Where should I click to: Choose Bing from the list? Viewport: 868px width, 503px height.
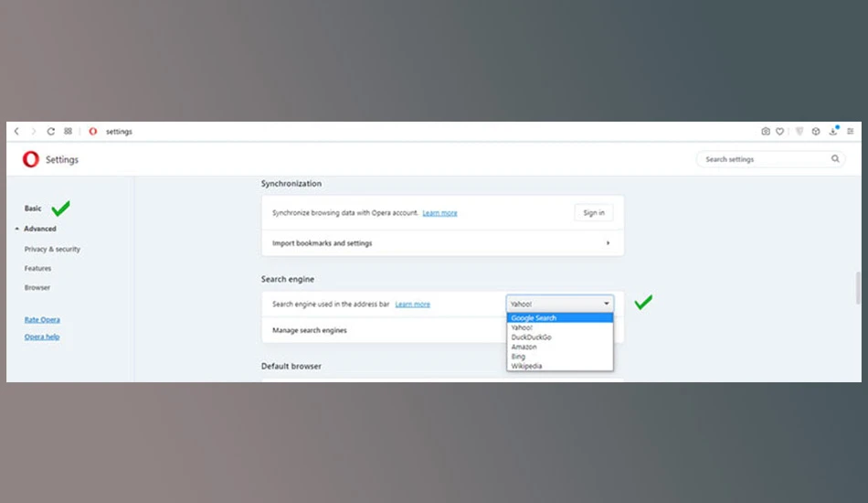tap(560, 357)
